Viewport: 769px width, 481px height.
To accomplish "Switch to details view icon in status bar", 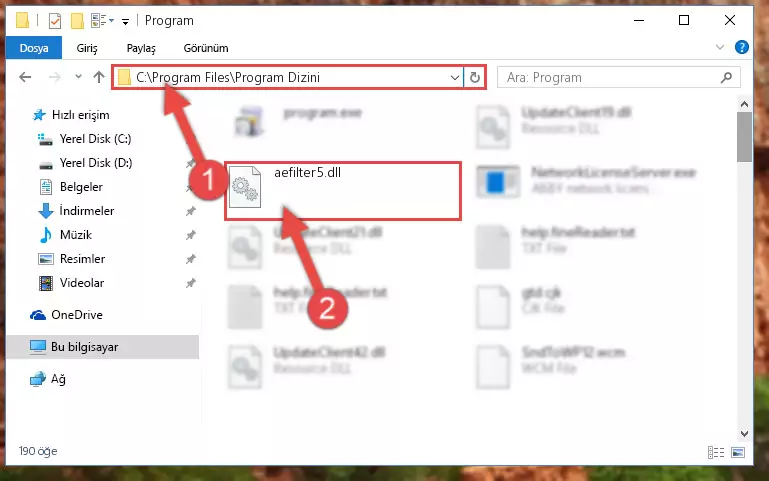I will click(x=716, y=452).
